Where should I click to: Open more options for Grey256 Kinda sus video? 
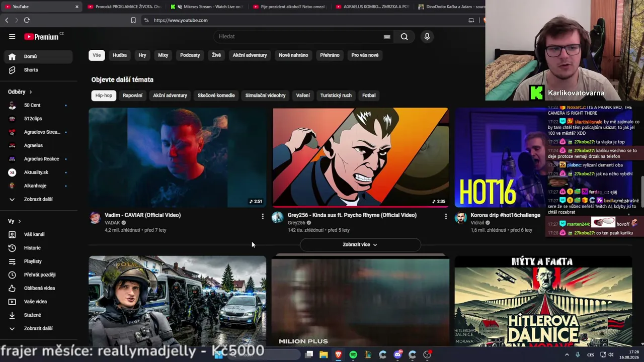(x=445, y=216)
